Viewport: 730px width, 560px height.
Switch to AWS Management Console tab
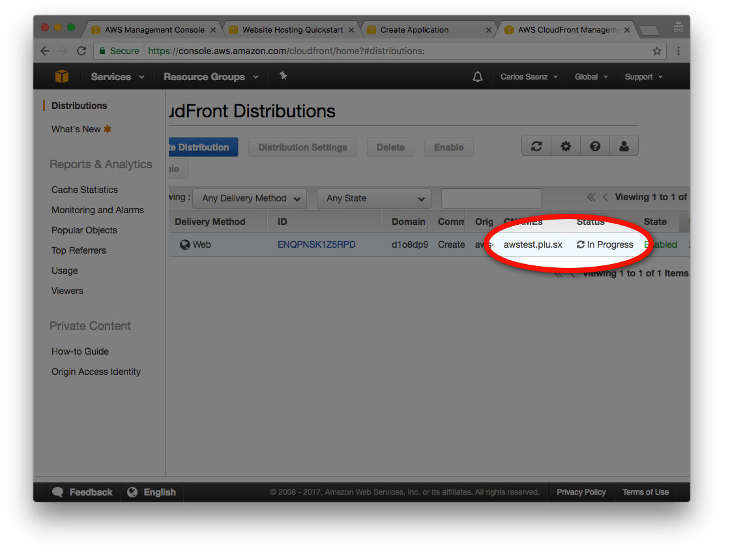coord(154,30)
